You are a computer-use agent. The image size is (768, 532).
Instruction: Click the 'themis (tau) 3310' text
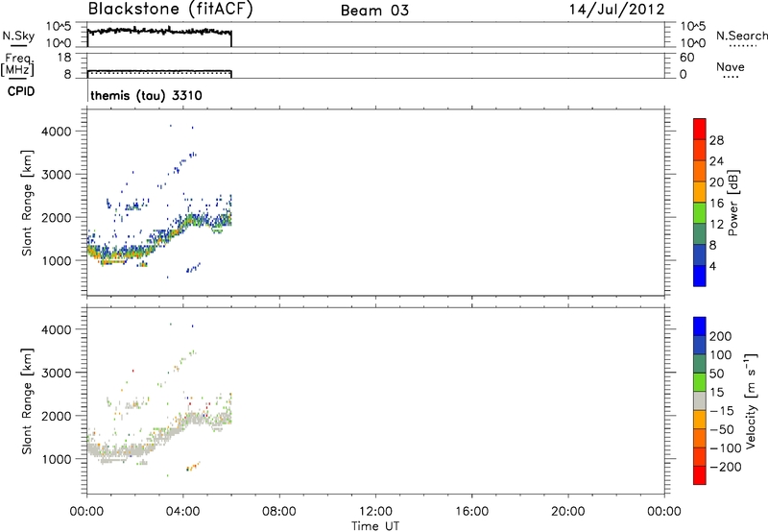pyautogui.click(x=147, y=95)
